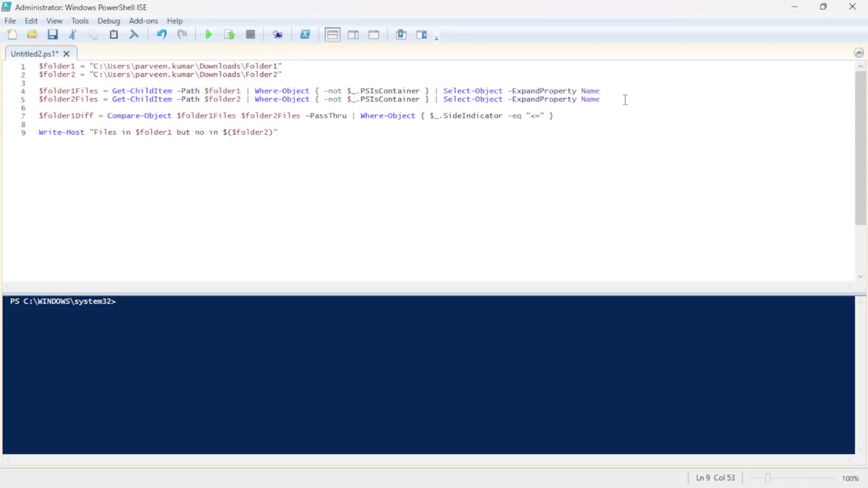Open the View menu

pyautogui.click(x=54, y=21)
